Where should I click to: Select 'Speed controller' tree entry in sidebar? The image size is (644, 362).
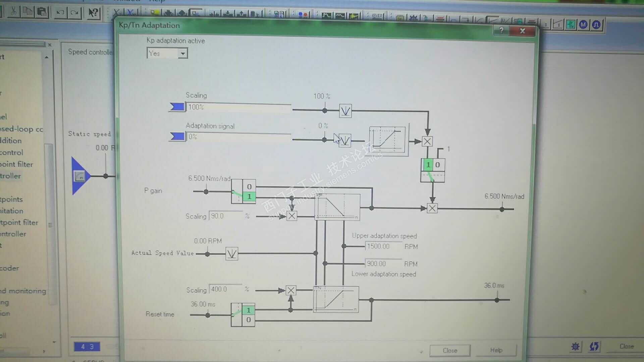pyautogui.click(x=10, y=176)
